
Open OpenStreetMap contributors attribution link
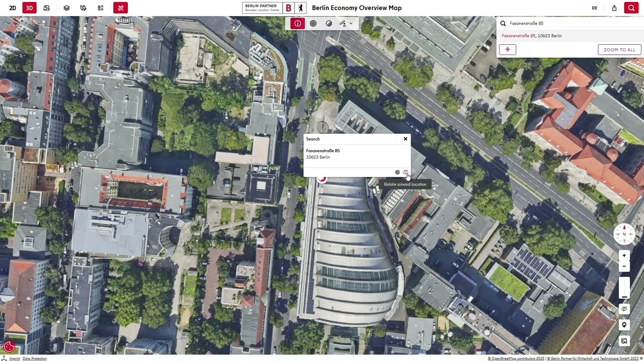(516, 358)
